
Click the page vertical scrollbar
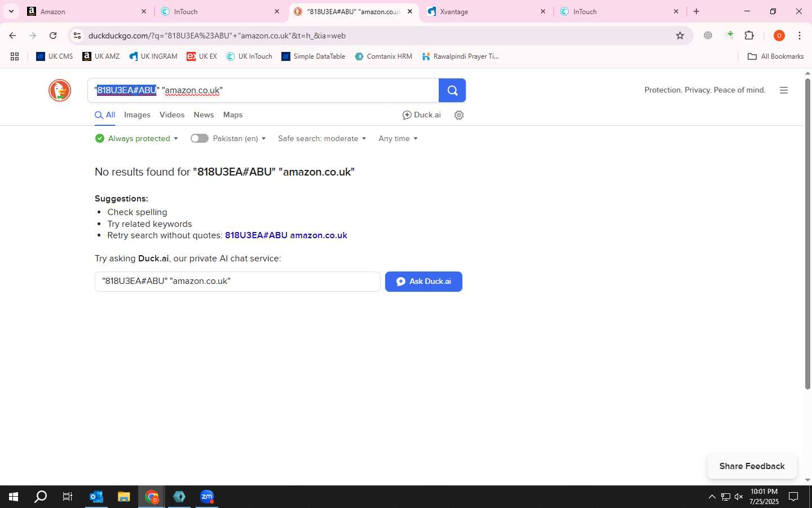click(x=807, y=234)
